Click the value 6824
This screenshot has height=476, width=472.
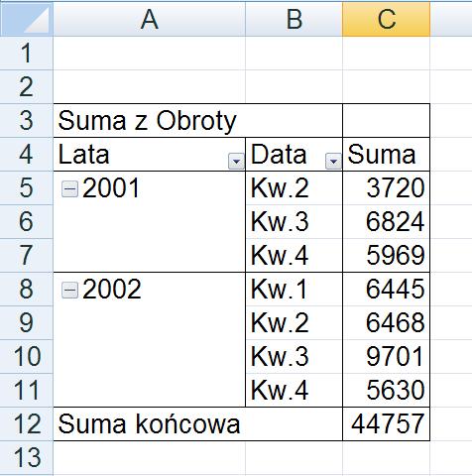click(x=396, y=221)
